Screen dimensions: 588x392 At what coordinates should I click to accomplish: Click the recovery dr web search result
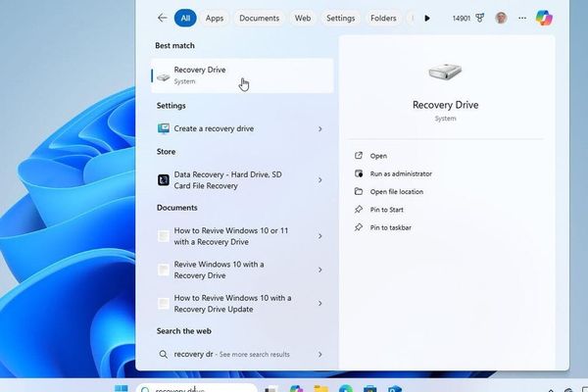(242, 354)
